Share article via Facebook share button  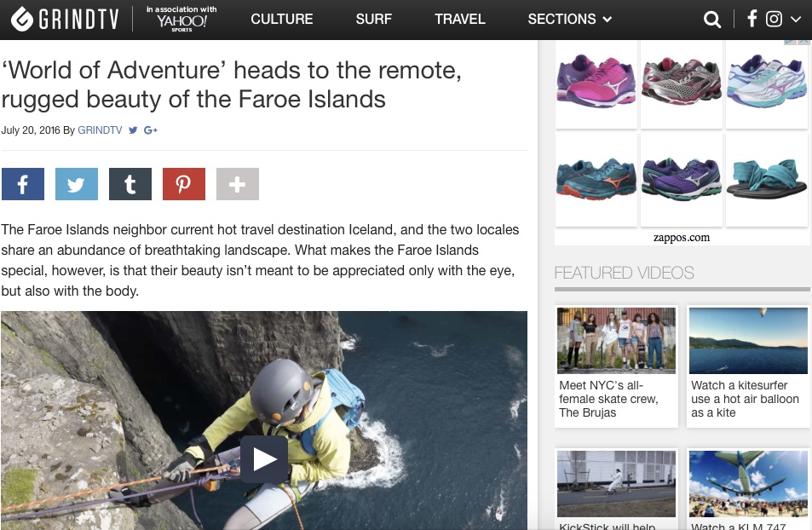point(23,184)
